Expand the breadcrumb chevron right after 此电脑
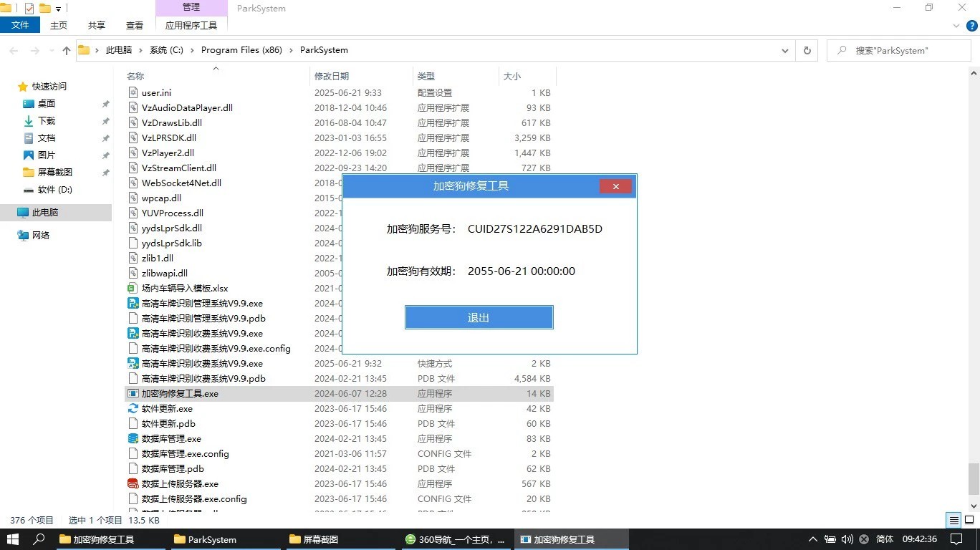 click(140, 50)
